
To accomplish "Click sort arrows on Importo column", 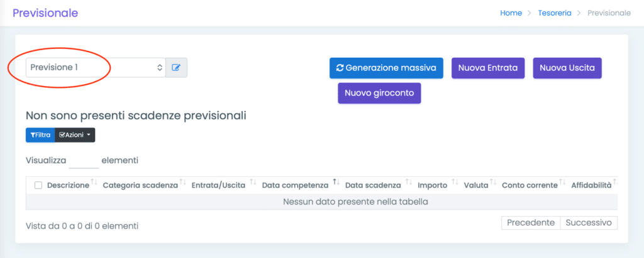I will (x=455, y=183).
